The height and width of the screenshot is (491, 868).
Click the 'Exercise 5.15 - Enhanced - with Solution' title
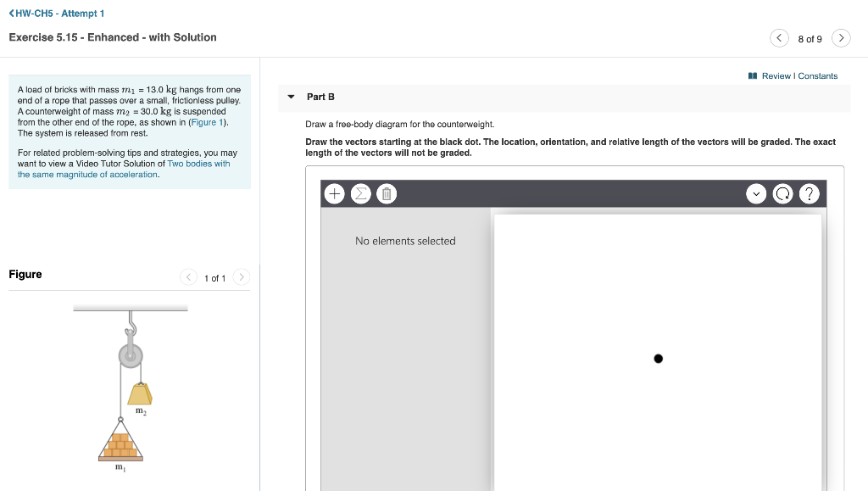113,37
